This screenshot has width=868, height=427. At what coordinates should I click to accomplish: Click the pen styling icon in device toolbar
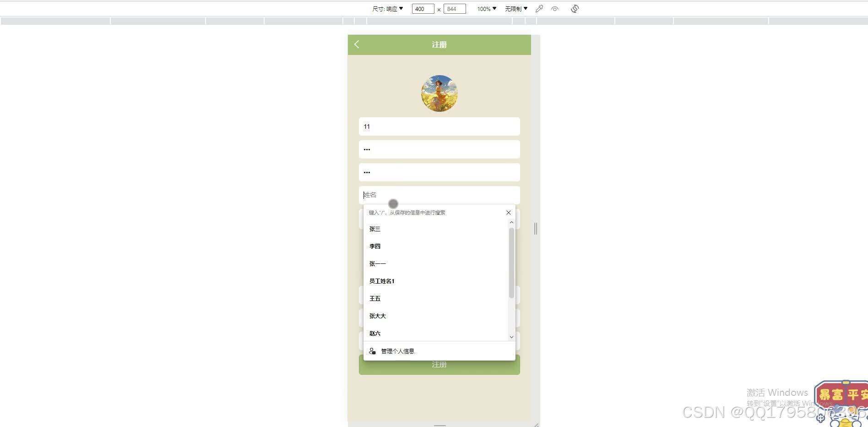point(539,9)
